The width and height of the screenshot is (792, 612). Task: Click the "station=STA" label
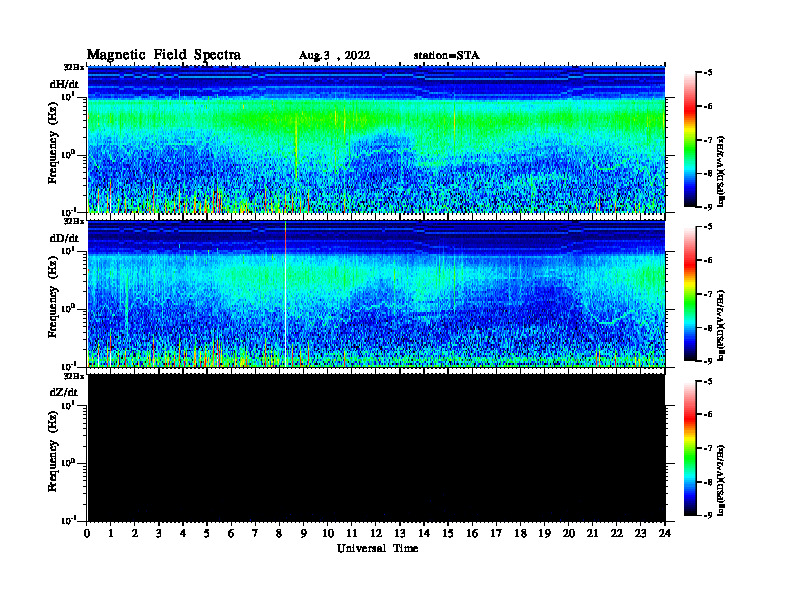pos(446,55)
